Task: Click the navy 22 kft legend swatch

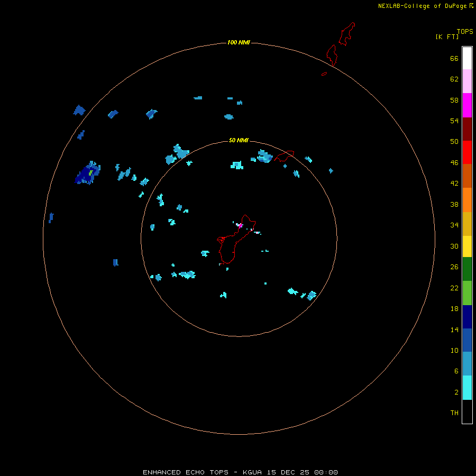Action: (x=467, y=317)
